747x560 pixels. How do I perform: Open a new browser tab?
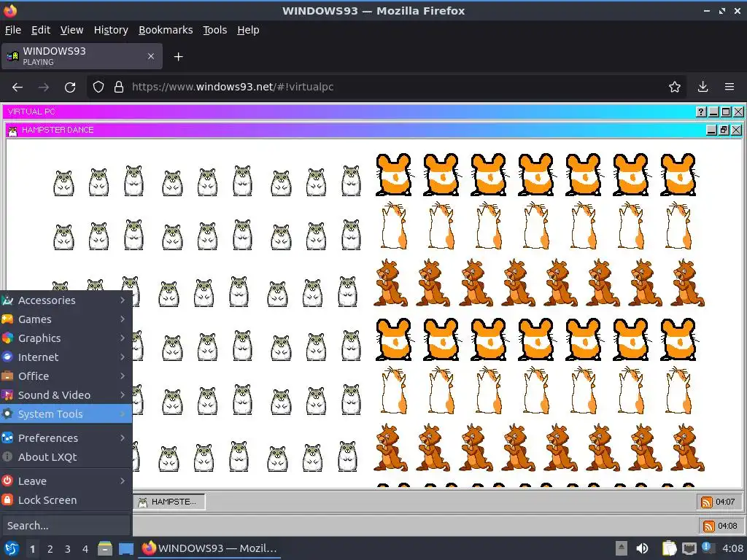tap(178, 57)
